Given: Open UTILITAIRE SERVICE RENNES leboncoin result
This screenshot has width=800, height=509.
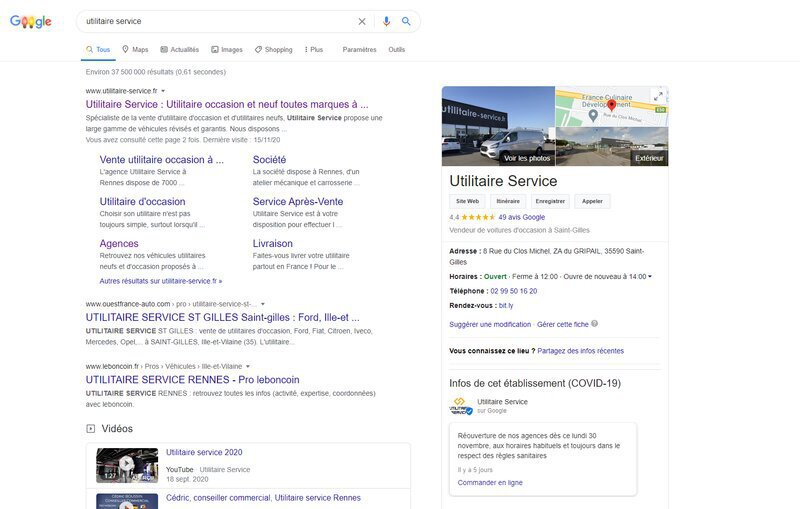Looking at the screenshot, I should pyautogui.click(x=192, y=380).
